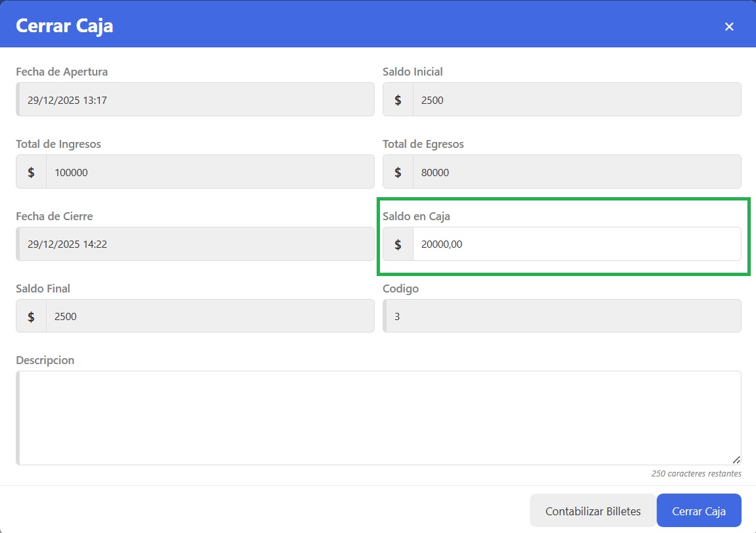
Task: Click the textarea resize handle in Descripcion
Action: [x=736, y=460]
